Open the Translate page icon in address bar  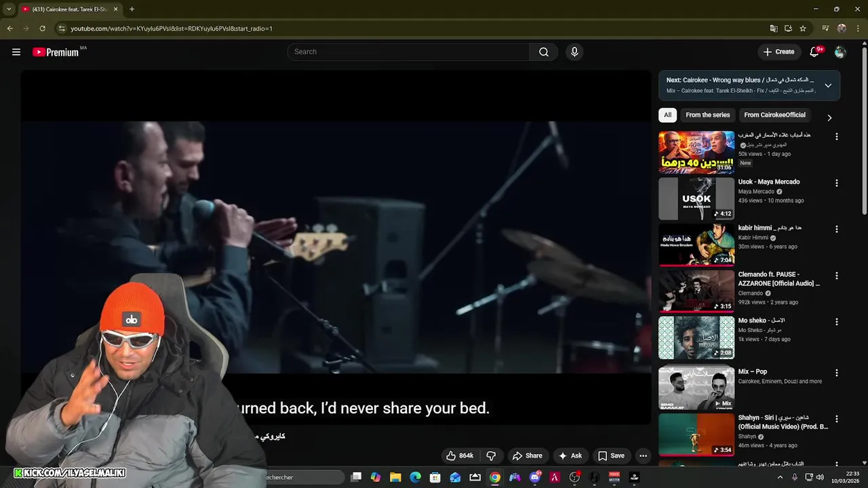tap(773, 28)
